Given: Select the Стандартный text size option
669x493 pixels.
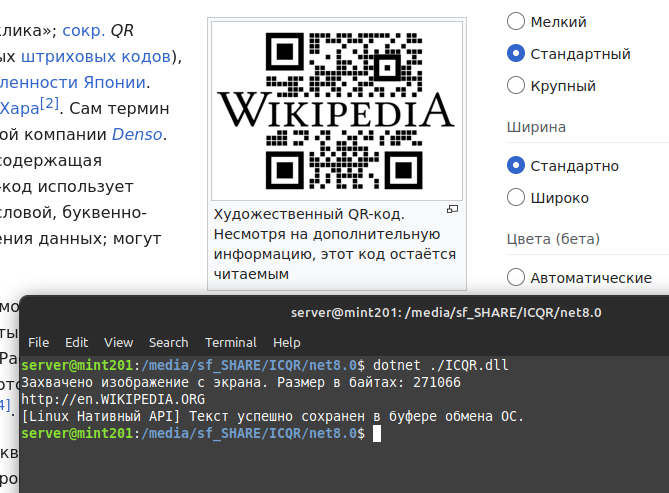Looking at the screenshot, I should (x=515, y=53).
